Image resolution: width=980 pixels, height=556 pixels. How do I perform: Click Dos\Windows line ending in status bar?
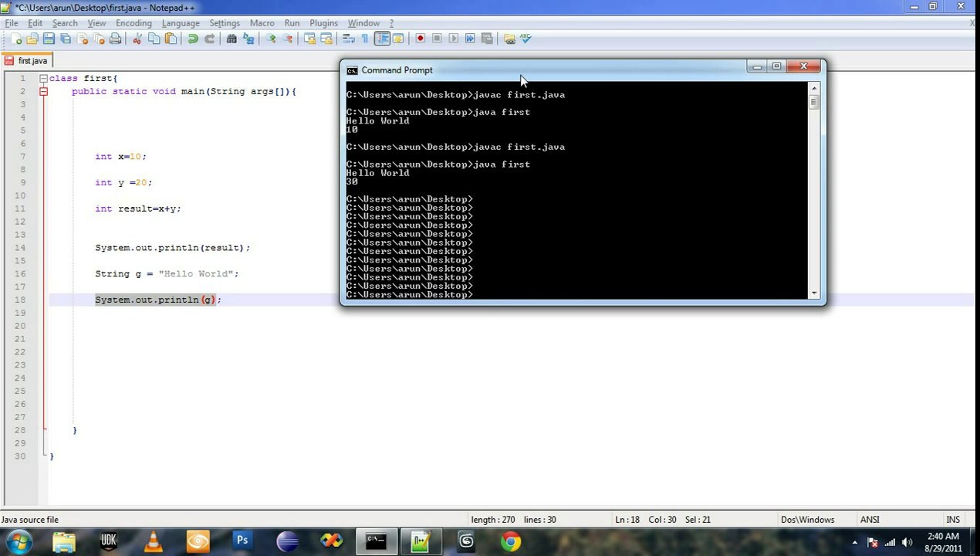pyautogui.click(x=806, y=520)
